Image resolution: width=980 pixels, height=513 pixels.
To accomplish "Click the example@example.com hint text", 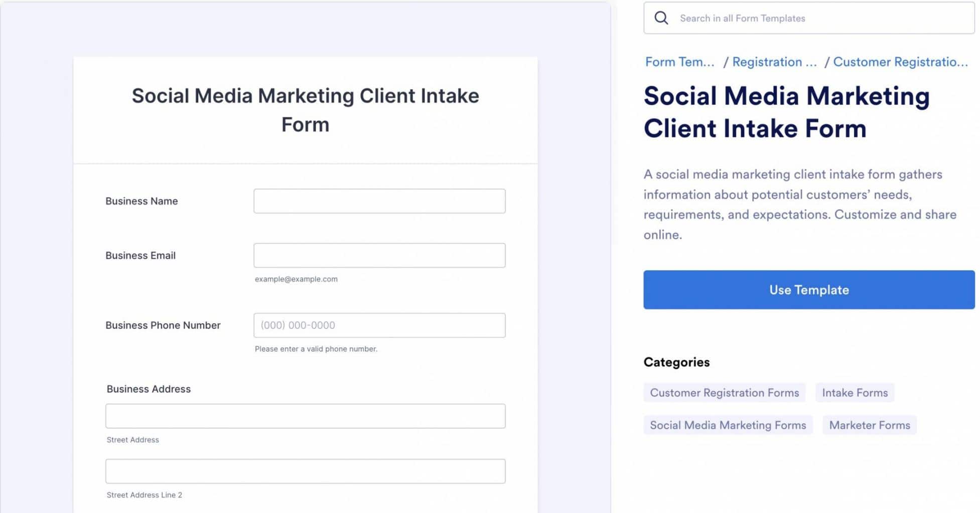I will tap(296, 279).
